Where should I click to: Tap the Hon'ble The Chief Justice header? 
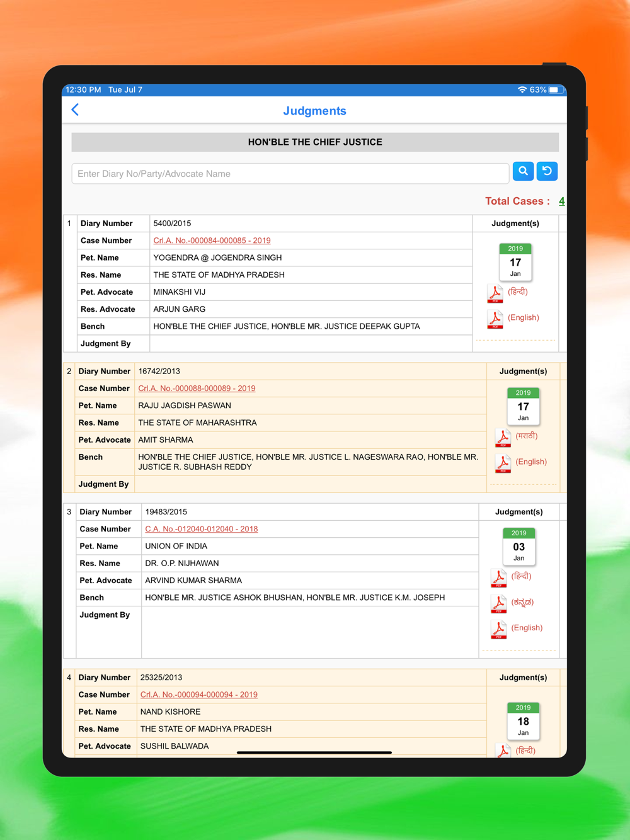pos(315,142)
